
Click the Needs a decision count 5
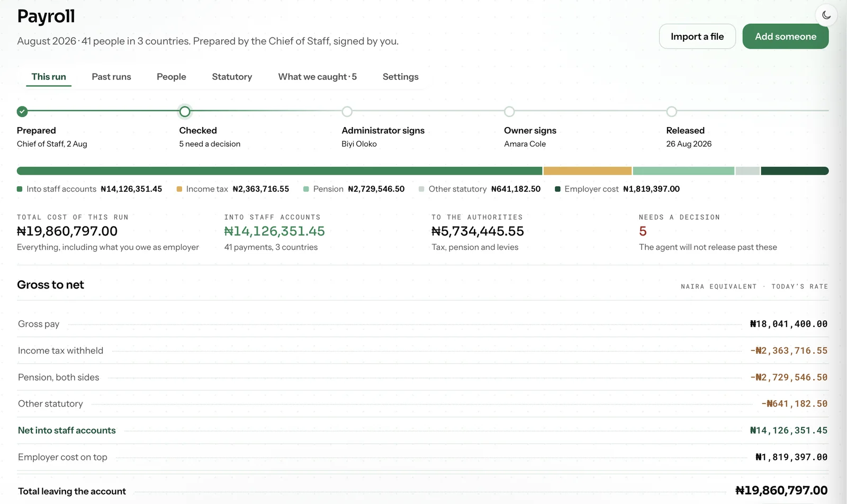[x=643, y=231]
